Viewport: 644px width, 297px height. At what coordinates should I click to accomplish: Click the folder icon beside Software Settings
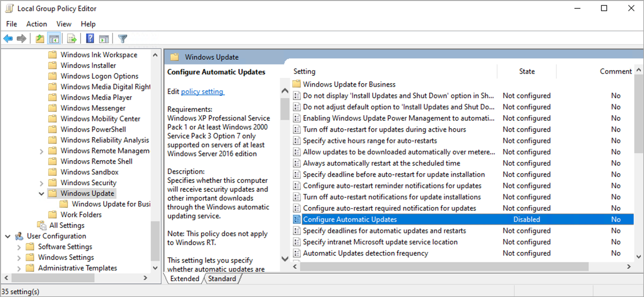click(x=30, y=247)
